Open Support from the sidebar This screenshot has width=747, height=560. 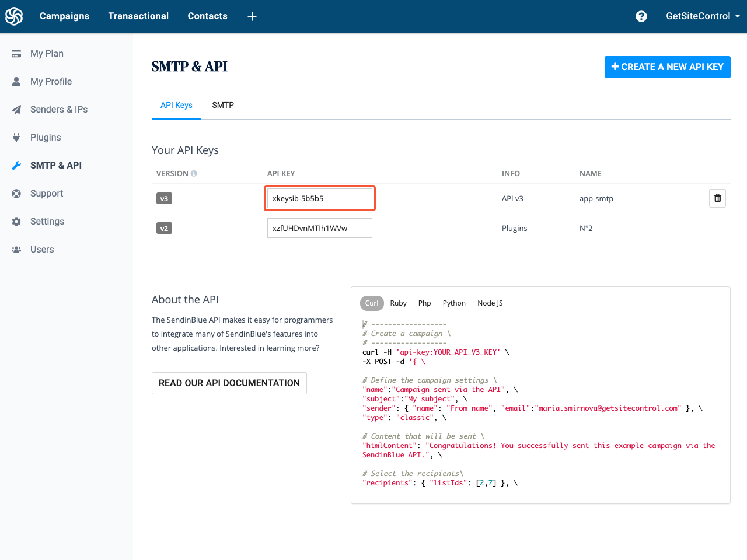[47, 194]
